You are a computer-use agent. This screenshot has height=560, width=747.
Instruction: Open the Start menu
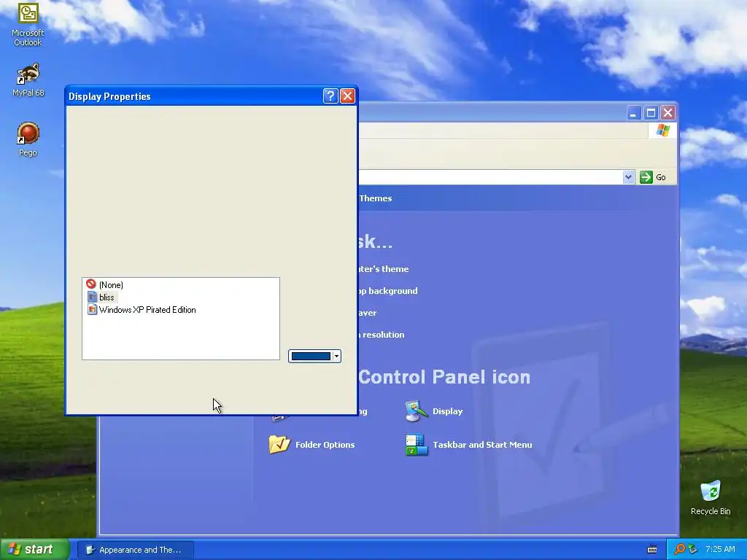[x=34, y=550]
